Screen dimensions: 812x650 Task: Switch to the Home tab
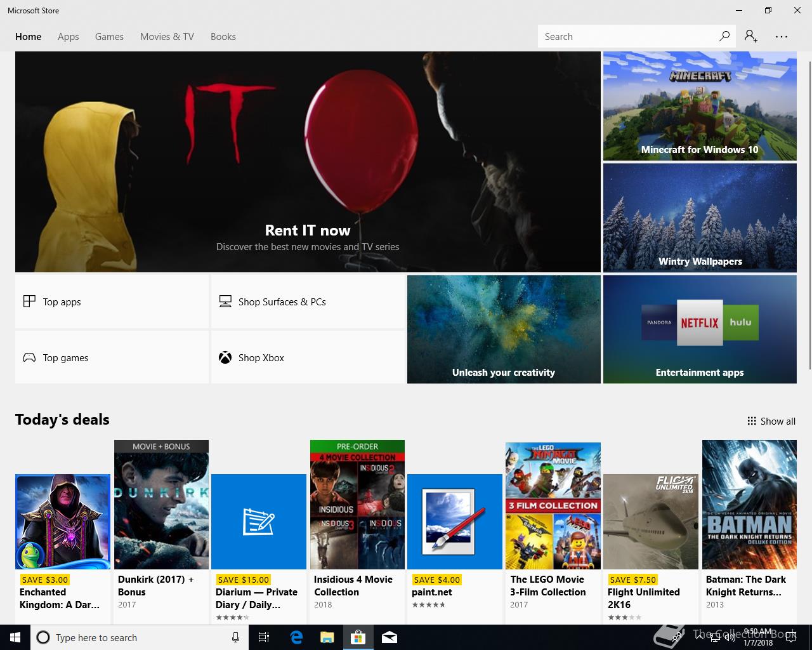(x=29, y=36)
